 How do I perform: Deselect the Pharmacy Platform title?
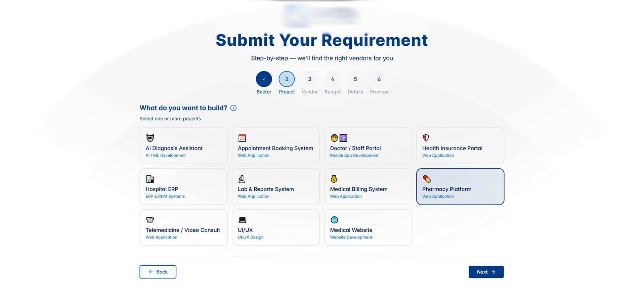pos(447,189)
